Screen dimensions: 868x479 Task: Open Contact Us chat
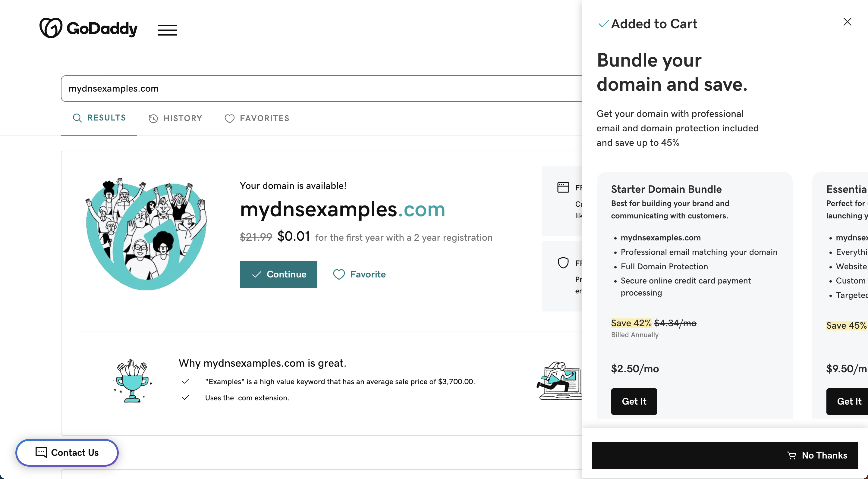[67, 452]
